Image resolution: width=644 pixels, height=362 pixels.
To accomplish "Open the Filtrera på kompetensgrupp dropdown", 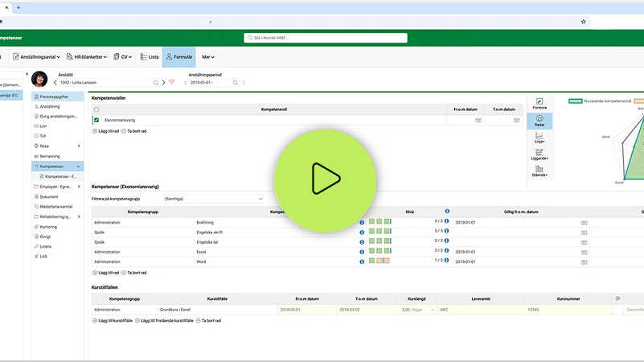I will [212, 198].
